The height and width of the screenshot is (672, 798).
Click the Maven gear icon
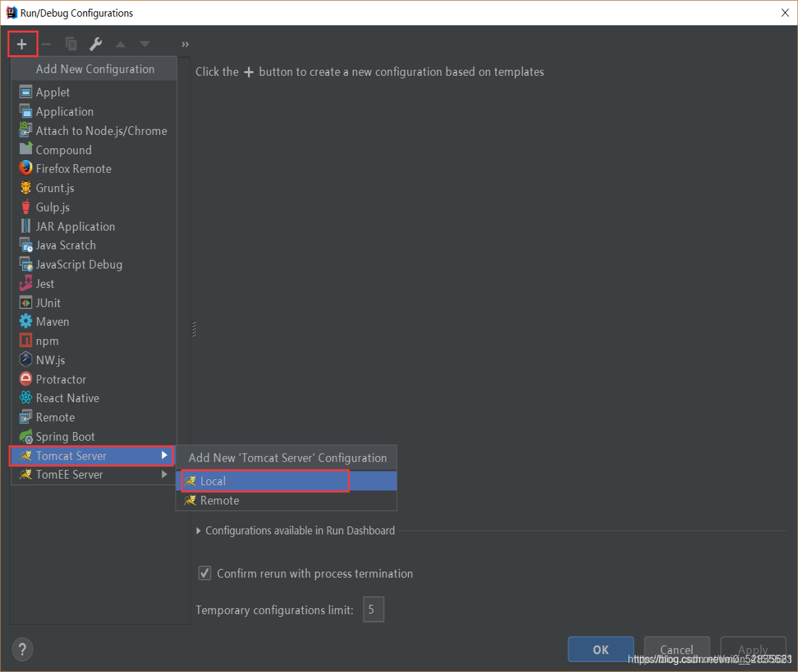click(26, 321)
